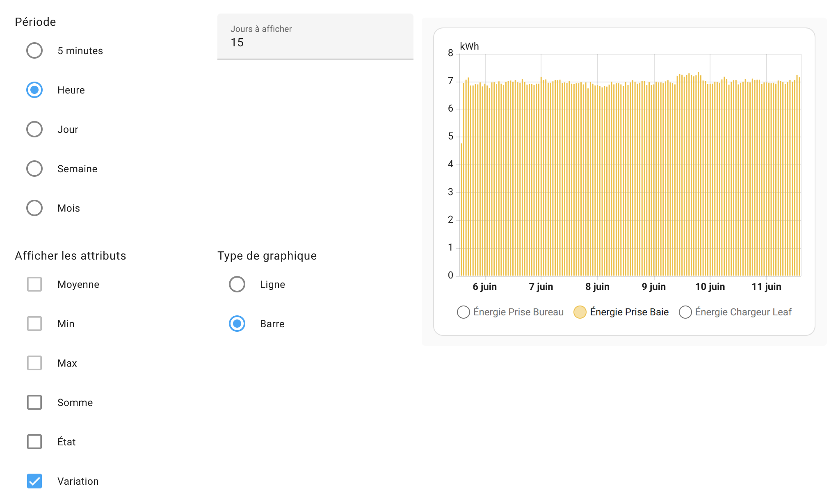Click the 6 juin axis label
The height and width of the screenshot is (504, 829).
485,287
